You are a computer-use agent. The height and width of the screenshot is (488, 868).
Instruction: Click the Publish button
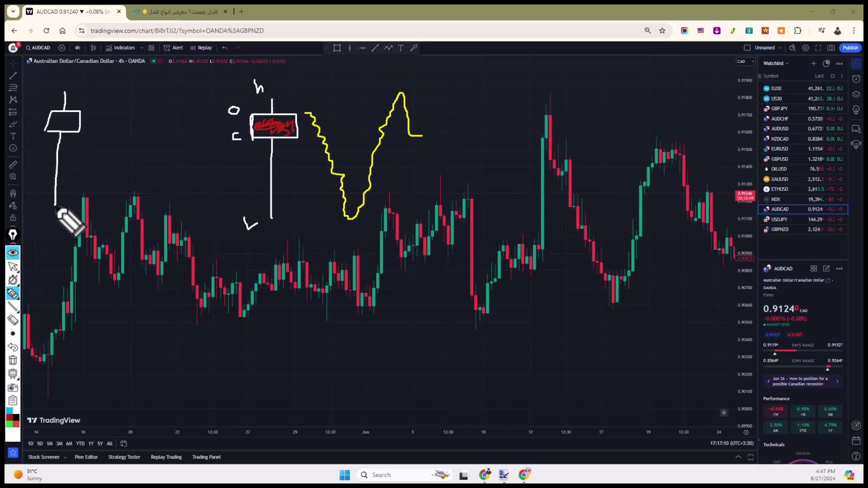[850, 47]
